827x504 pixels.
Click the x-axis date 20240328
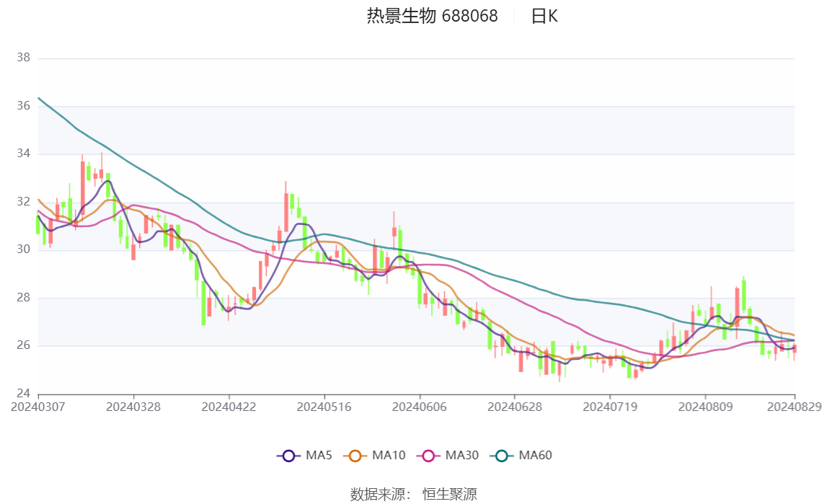(133, 407)
